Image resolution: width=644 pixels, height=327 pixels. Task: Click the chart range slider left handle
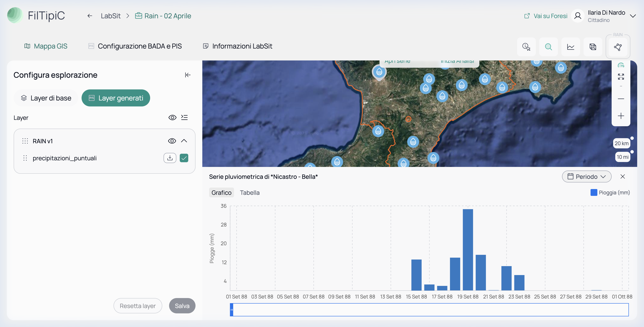(231, 310)
